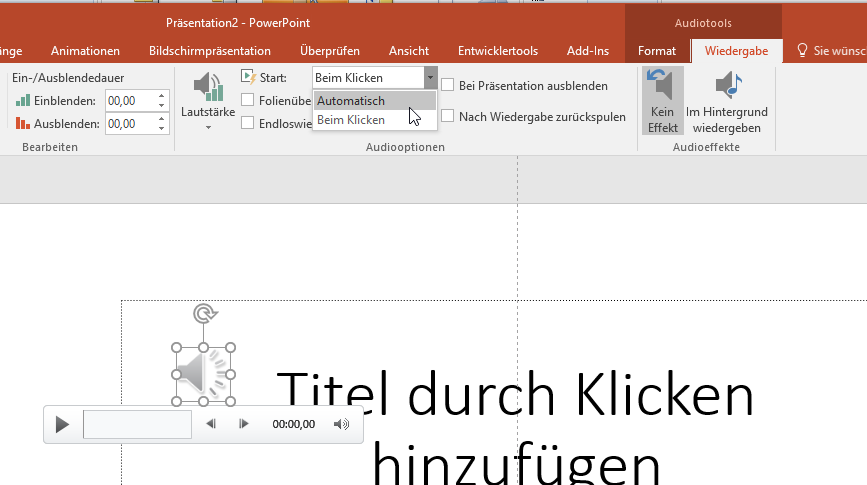Select Kein Effekt audio style

click(662, 101)
